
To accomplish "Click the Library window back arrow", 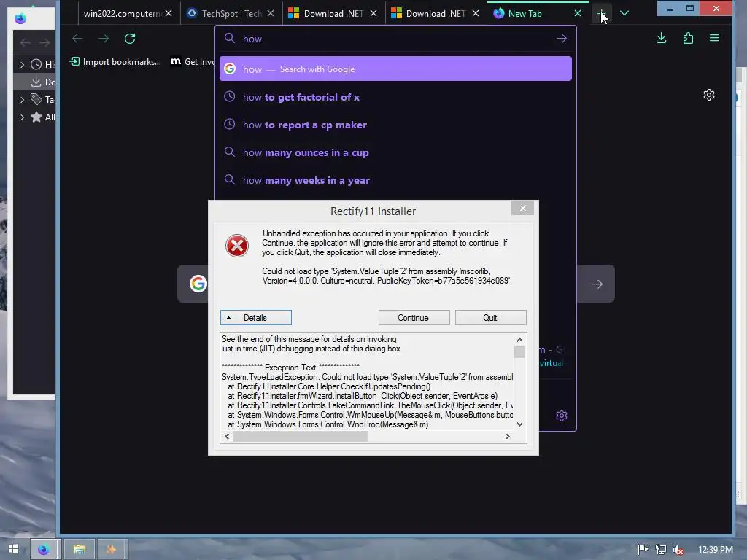I will [26, 43].
